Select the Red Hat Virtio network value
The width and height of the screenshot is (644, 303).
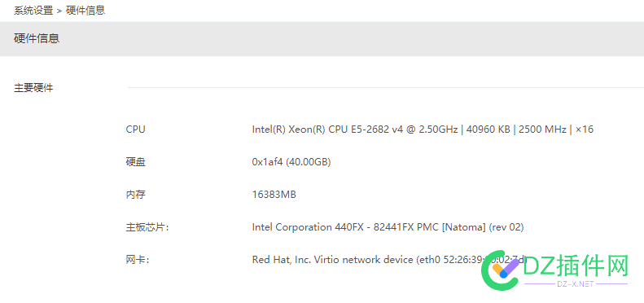[x=389, y=260]
